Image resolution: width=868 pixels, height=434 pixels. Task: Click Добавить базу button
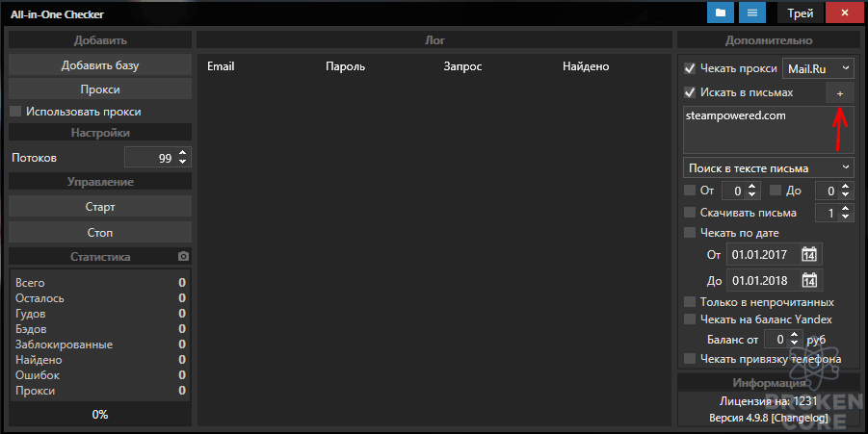pyautogui.click(x=100, y=65)
